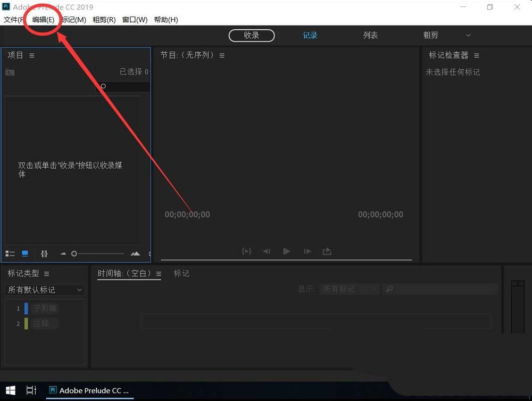Open the 所有标记 display dropdown
The width and height of the screenshot is (532, 401).
coord(348,289)
